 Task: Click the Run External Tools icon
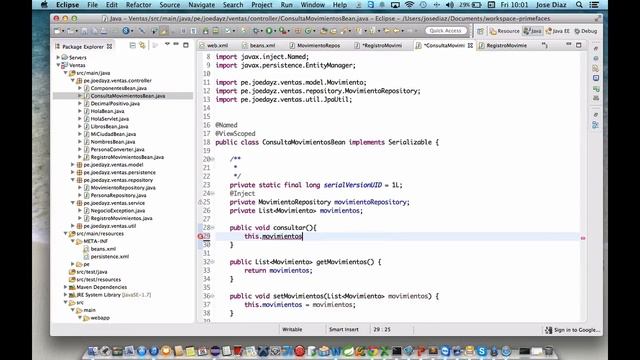click(x=282, y=31)
